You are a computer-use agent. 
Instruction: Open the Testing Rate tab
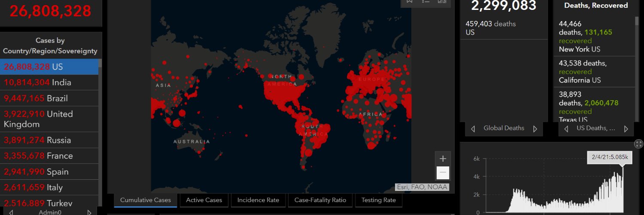[379, 200]
